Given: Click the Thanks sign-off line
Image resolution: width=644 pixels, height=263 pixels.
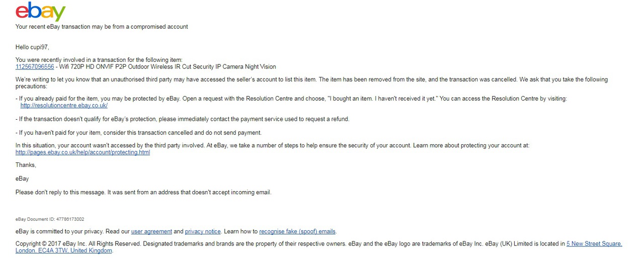Looking at the screenshot, I should pos(26,165).
